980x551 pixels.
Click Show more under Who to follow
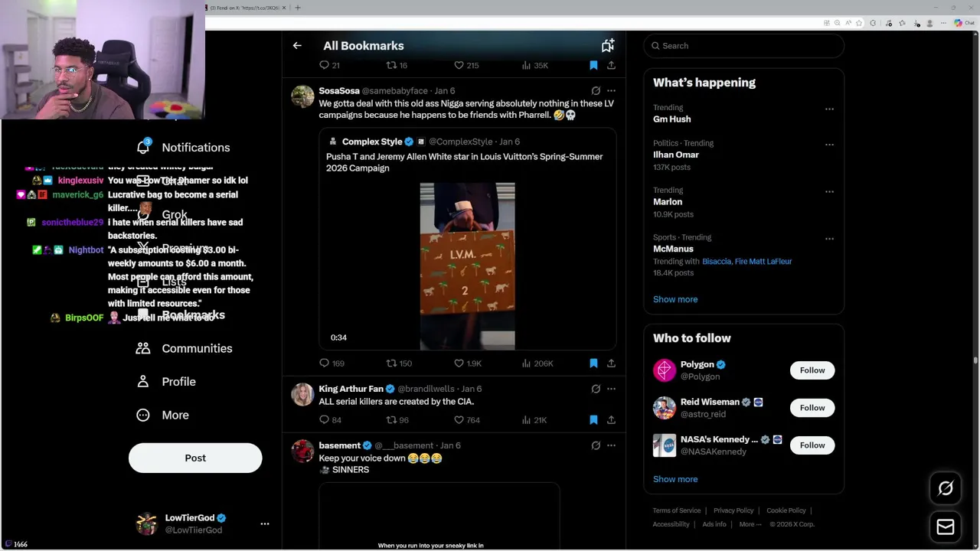675,479
